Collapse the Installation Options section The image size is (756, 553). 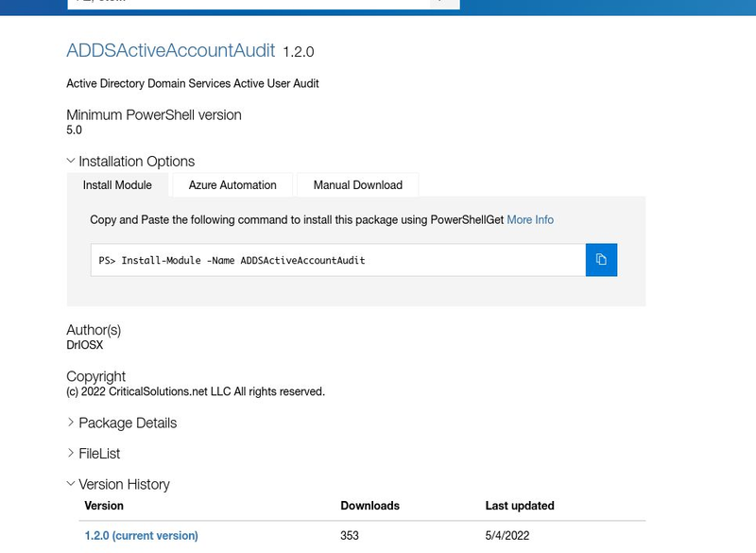coord(130,161)
